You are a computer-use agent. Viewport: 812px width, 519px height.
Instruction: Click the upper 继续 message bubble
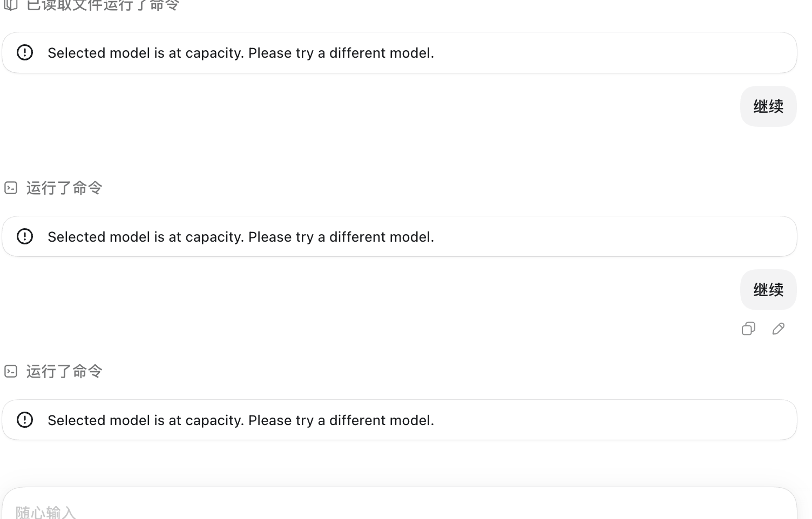tap(768, 106)
